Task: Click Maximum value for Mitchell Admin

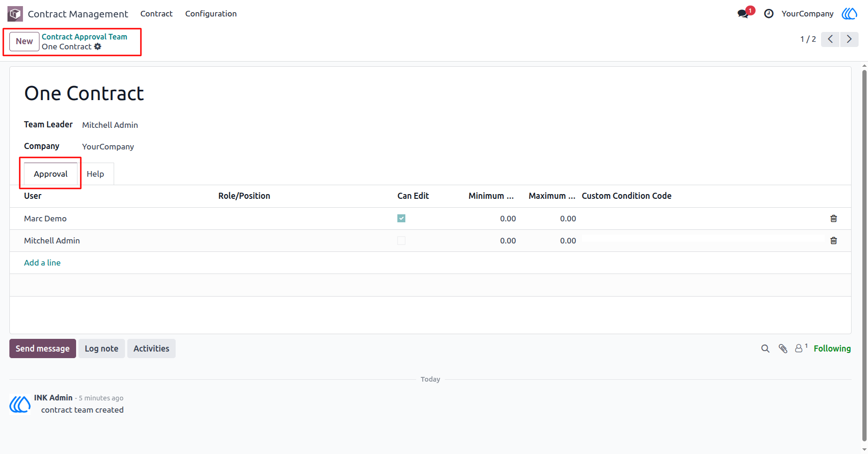Action: [568, 241]
